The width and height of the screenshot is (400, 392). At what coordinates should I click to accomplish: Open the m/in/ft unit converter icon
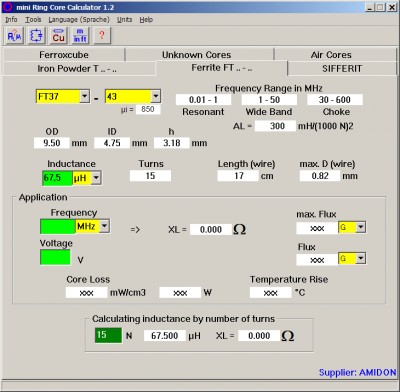[x=80, y=35]
